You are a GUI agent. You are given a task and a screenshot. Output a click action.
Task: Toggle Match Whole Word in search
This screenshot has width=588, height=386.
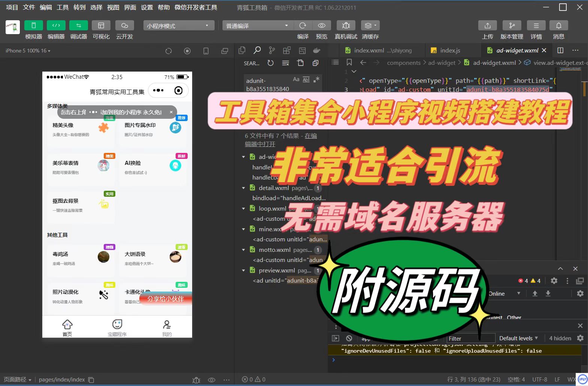point(306,79)
